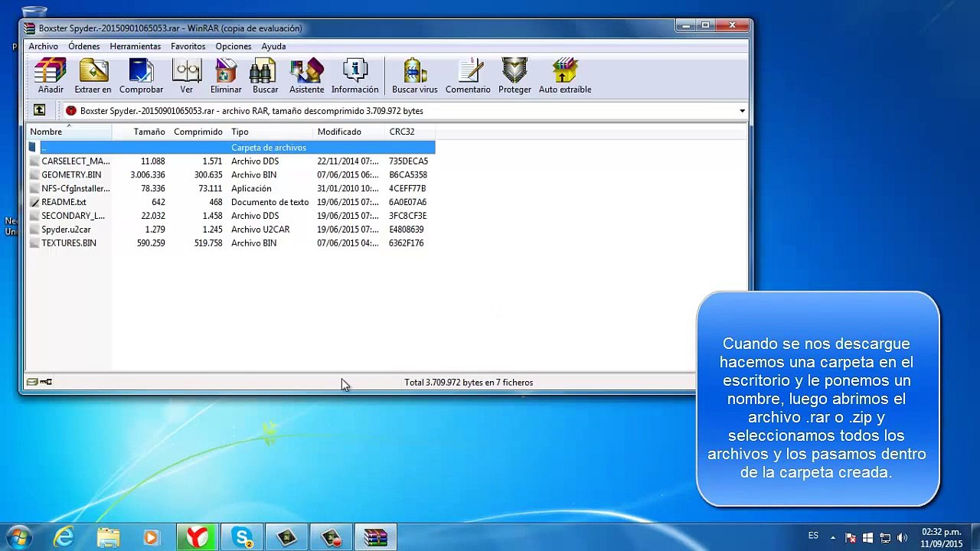Select the README.txt file name

click(64, 203)
